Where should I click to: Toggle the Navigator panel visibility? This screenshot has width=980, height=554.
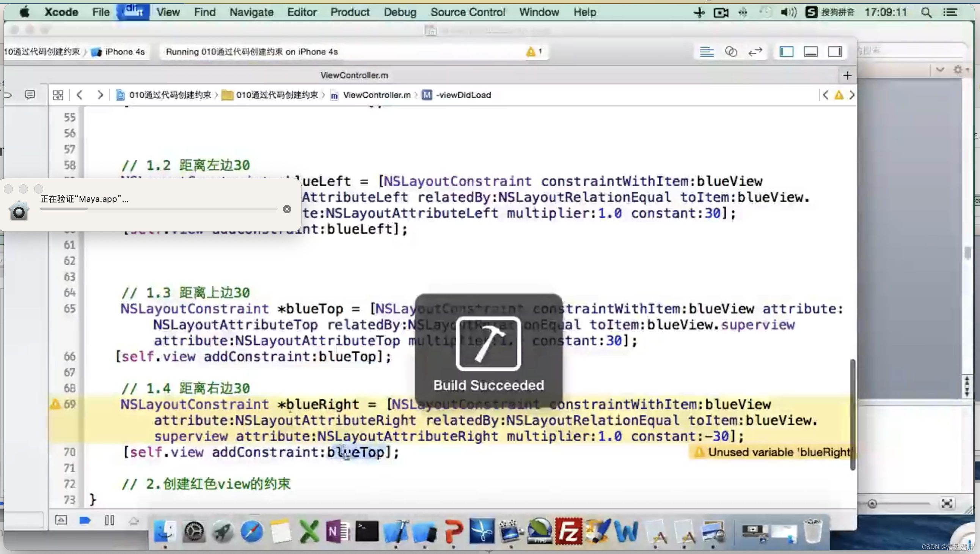pyautogui.click(x=786, y=51)
